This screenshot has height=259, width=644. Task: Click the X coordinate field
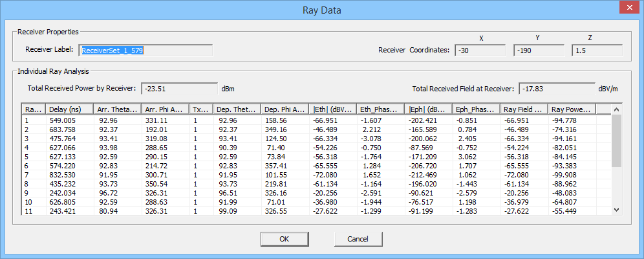point(480,50)
